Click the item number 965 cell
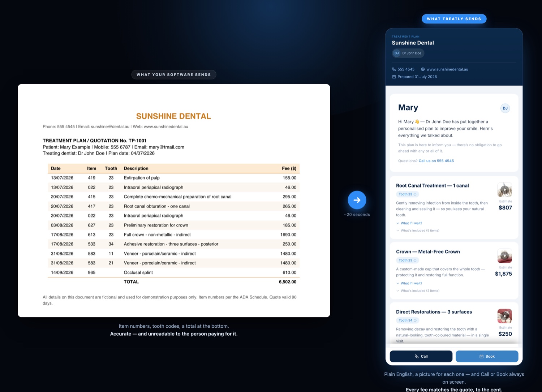542x392 pixels. 92,272
